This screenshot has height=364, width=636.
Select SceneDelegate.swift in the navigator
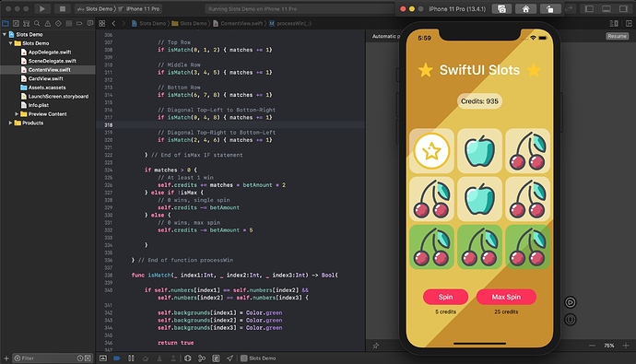(52, 61)
